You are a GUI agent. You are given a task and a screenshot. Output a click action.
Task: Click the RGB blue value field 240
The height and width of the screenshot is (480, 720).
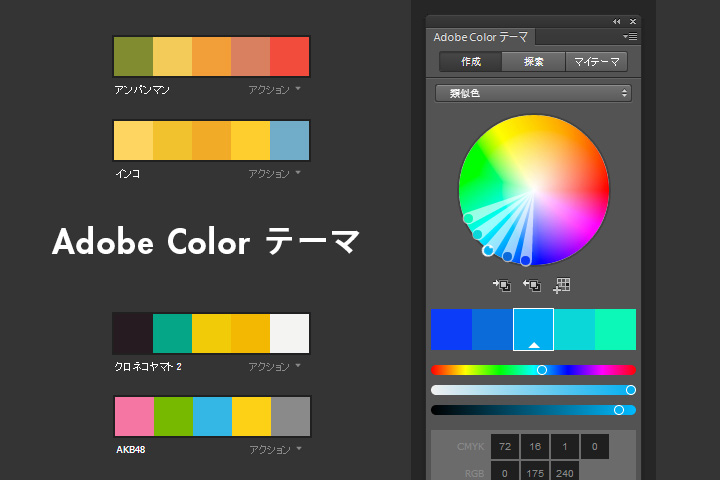[x=565, y=471]
